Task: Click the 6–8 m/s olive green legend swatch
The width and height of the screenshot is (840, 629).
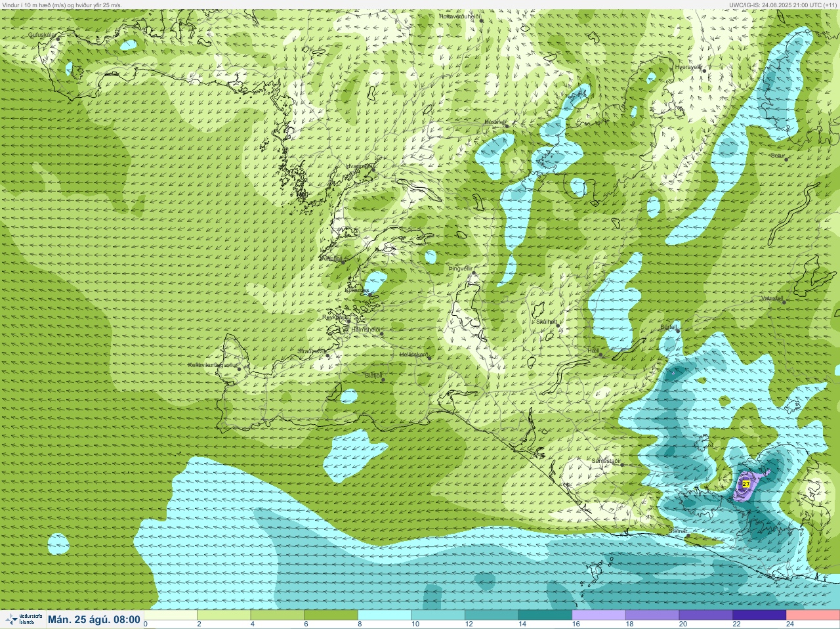Action: [x=331, y=615]
